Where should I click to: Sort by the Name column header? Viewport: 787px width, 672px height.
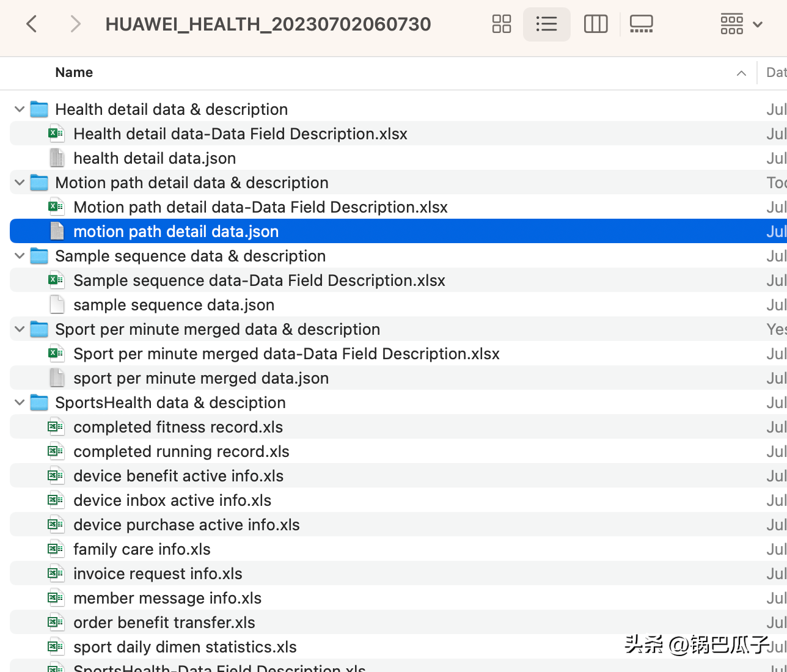coord(74,73)
